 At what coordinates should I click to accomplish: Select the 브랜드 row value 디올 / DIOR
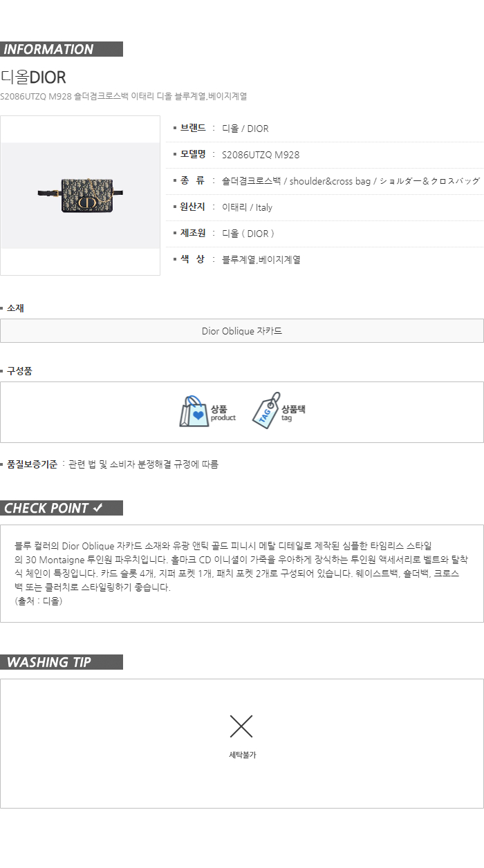click(x=245, y=129)
